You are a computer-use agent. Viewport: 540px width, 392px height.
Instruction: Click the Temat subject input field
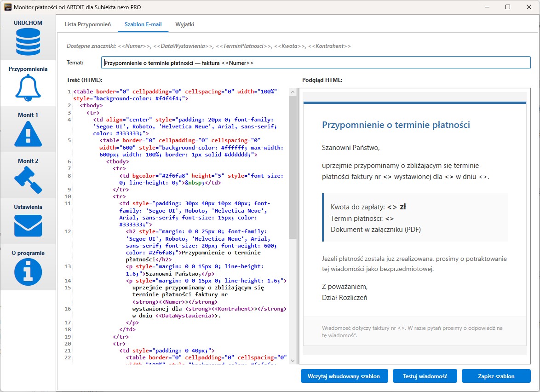tap(316, 63)
